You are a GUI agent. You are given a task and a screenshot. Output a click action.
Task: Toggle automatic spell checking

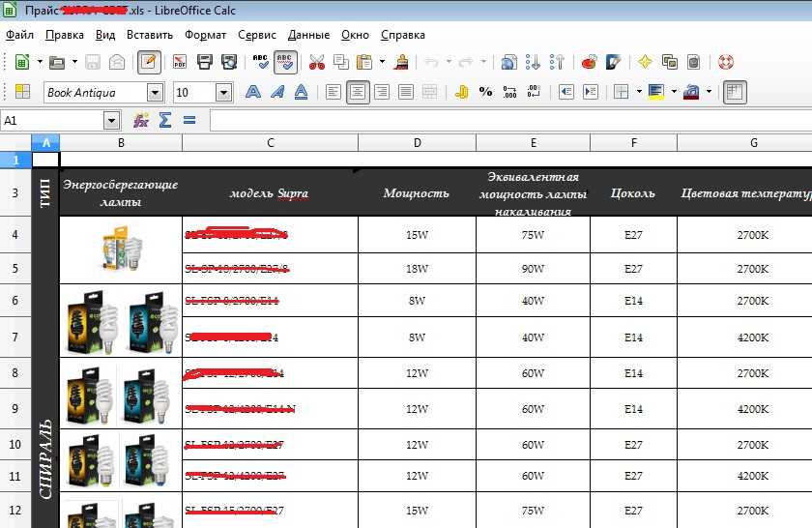(285, 63)
